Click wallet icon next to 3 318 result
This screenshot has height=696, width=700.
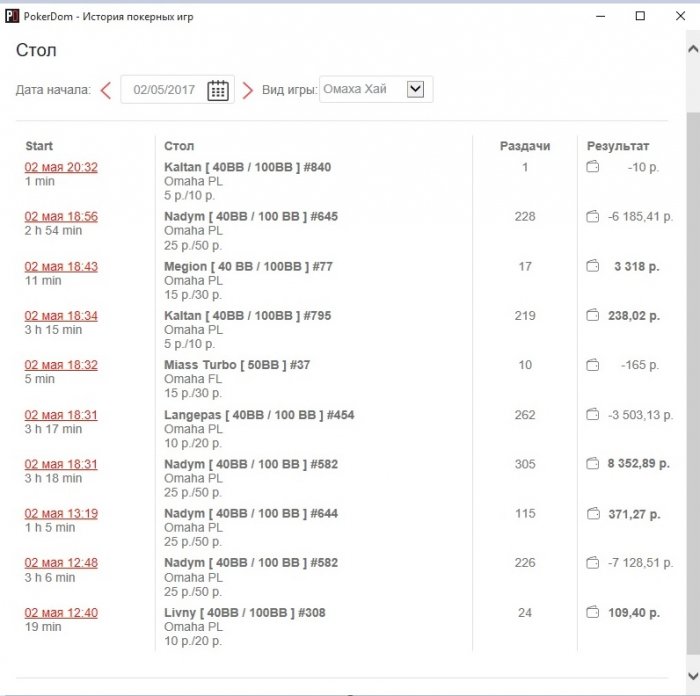(x=592, y=266)
